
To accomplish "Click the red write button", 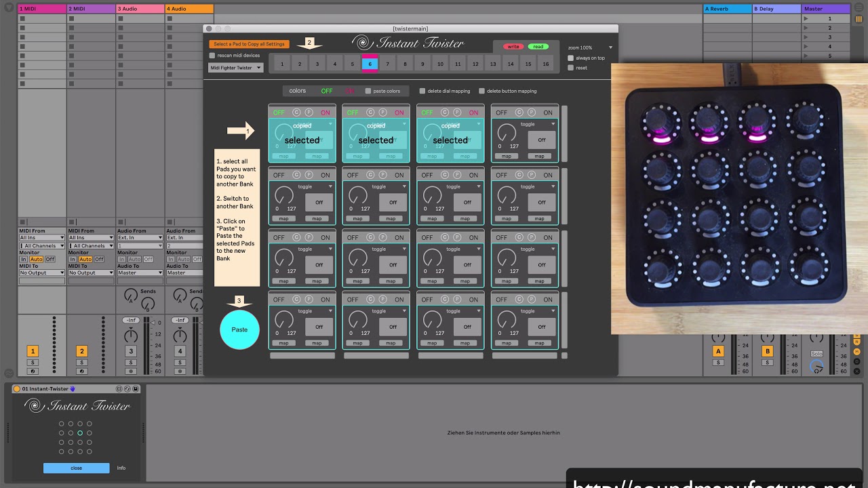I will click(x=513, y=47).
